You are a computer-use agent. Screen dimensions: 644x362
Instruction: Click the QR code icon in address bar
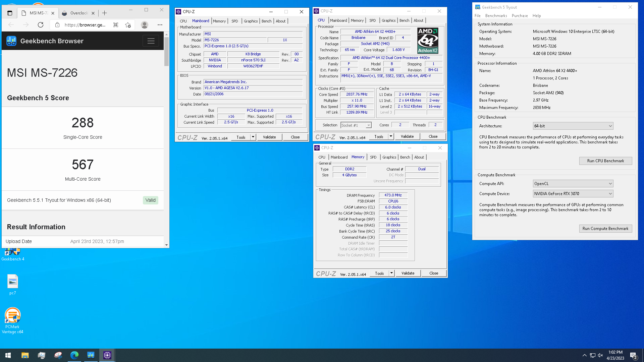(x=116, y=25)
